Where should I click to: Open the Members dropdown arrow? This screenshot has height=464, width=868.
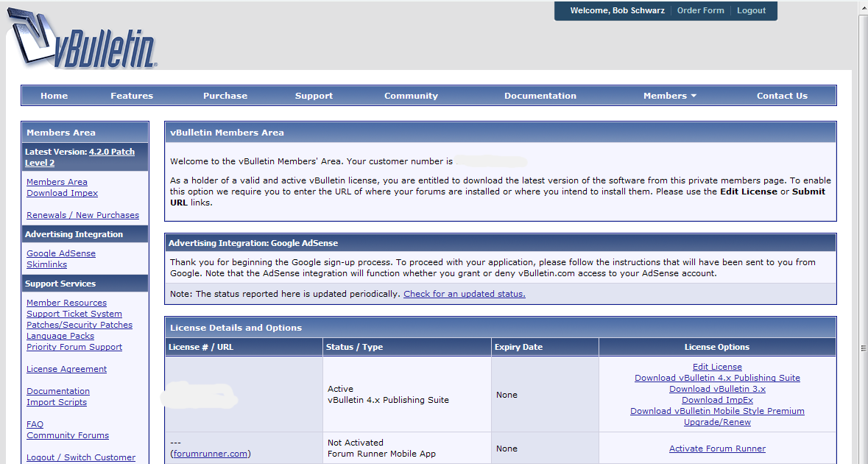694,96
